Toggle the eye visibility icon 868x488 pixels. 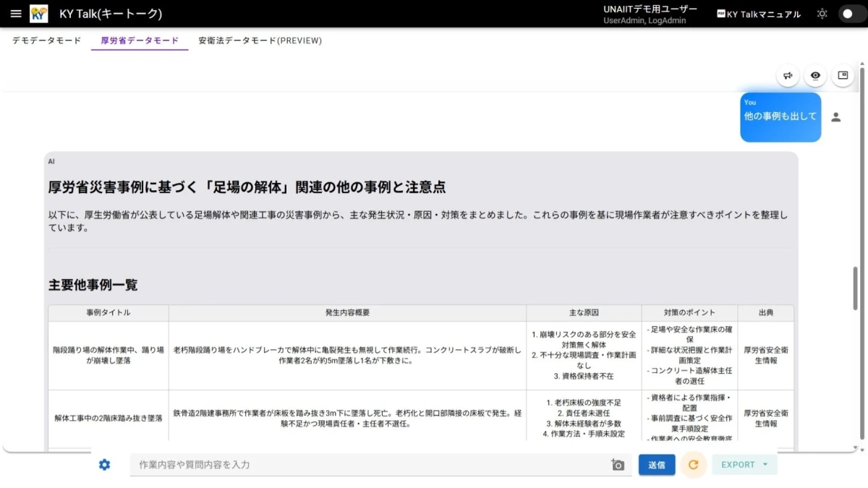pos(815,75)
